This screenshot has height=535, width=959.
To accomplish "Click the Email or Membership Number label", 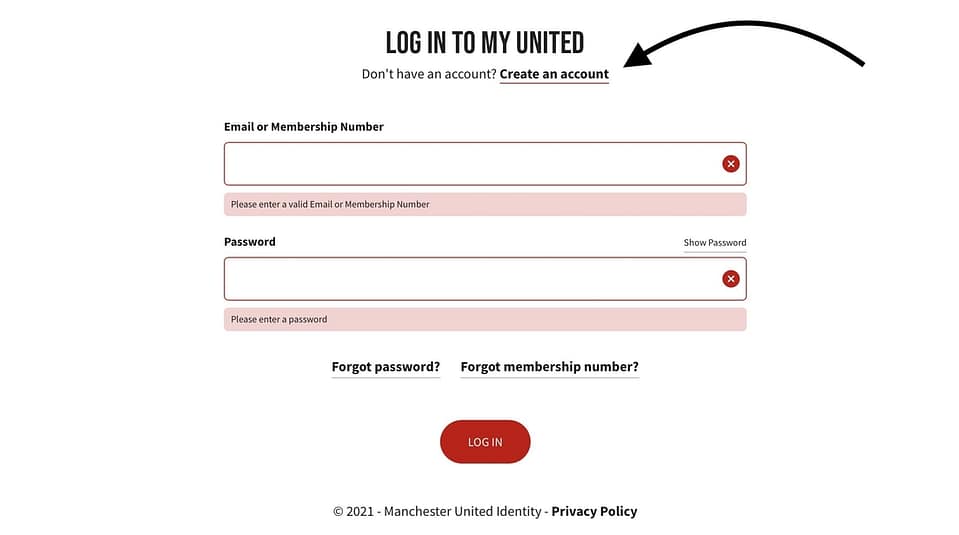I will [304, 127].
